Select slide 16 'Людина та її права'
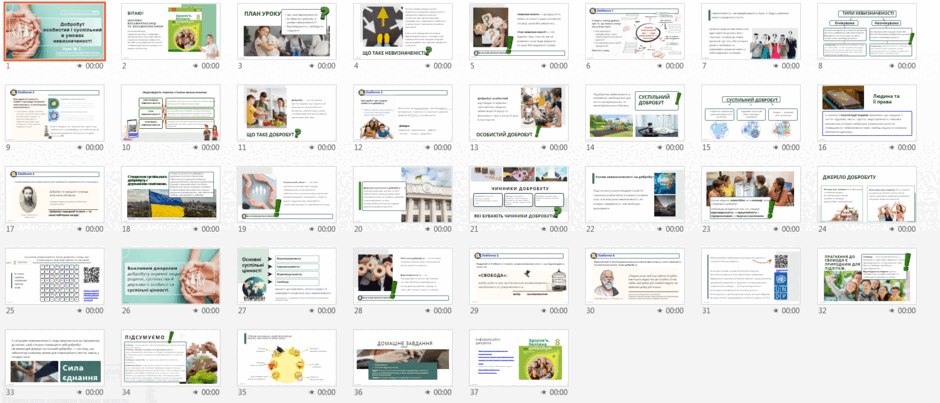 pyautogui.click(x=867, y=113)
